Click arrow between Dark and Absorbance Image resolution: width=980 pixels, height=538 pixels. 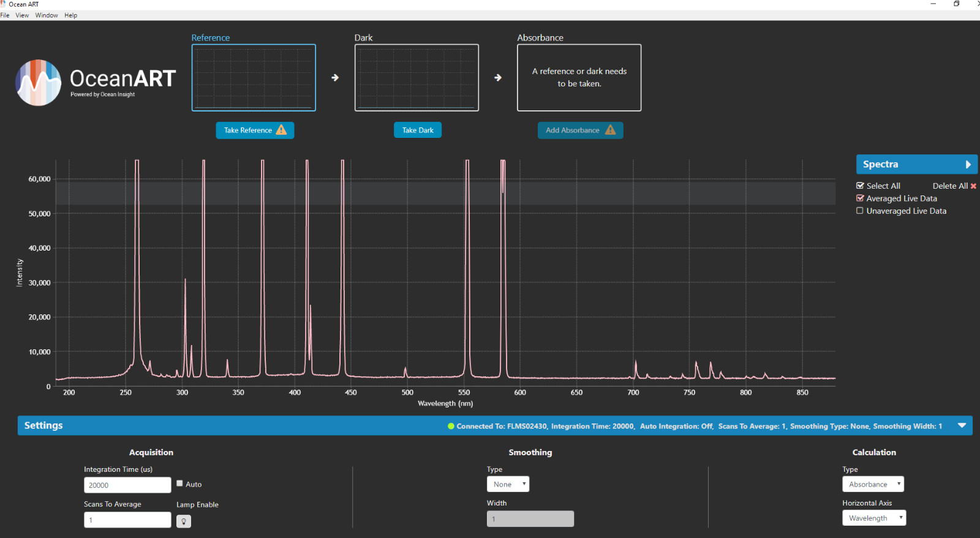tap(498, 78)
